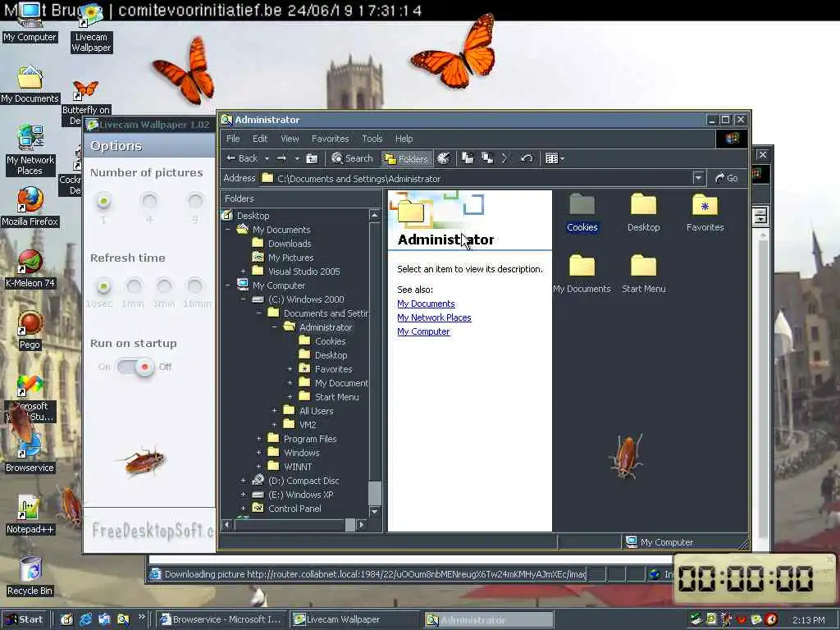Follow the My Network Places link
Screen dimensions: 840x630
tap(434, 317)
